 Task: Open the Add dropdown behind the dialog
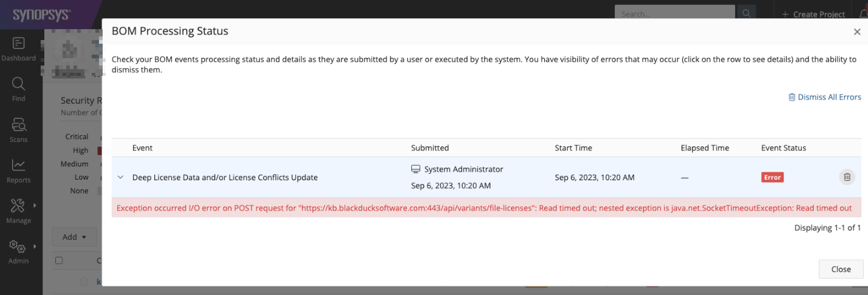75,237
